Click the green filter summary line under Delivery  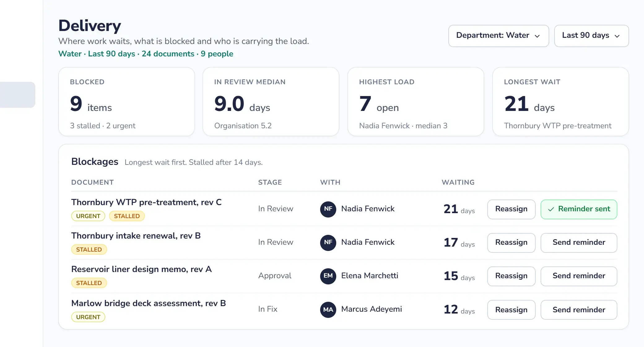[146, 54]
